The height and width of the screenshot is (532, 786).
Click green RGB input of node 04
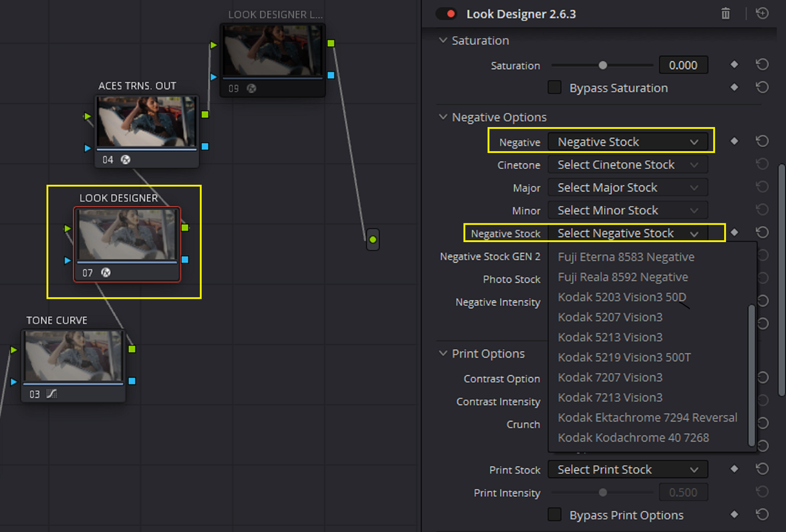[88, 116]
